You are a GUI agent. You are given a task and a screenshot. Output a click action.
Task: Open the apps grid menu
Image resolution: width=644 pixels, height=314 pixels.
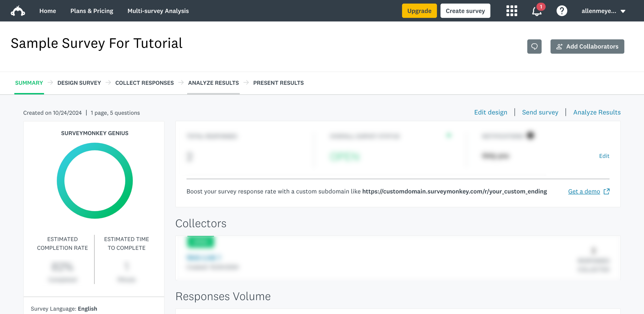(511, 11)
